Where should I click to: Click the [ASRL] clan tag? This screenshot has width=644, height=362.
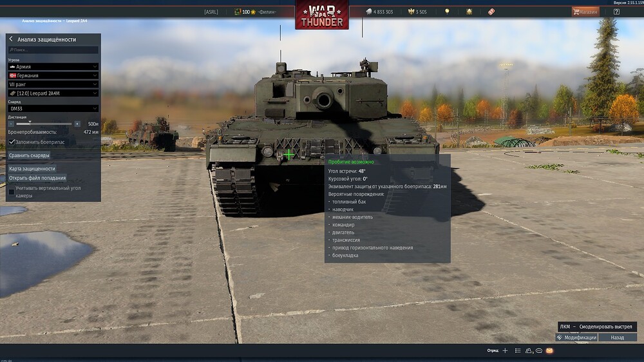pyautogui.click(x=211, y=12)
